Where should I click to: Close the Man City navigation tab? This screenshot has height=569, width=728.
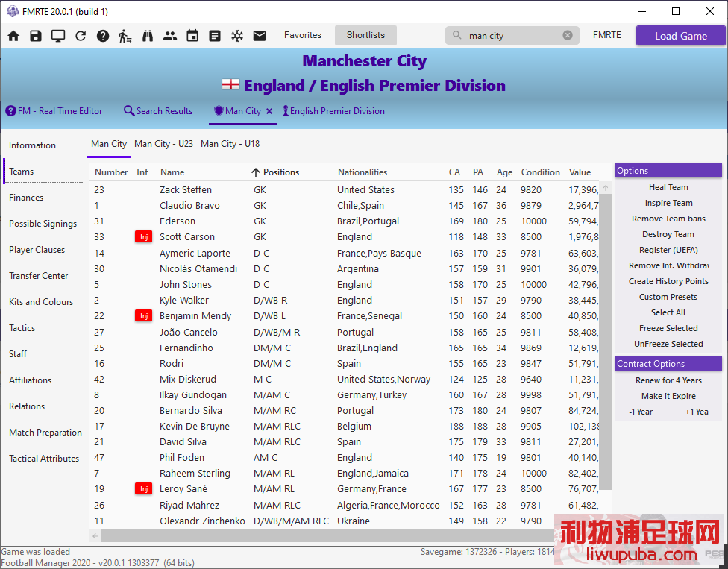(269, 111)
